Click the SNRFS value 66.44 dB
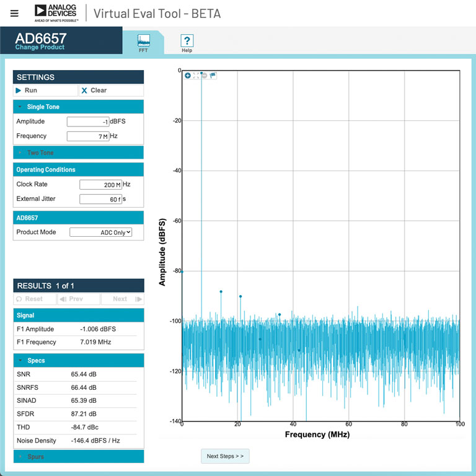 (x=84, y=387)
